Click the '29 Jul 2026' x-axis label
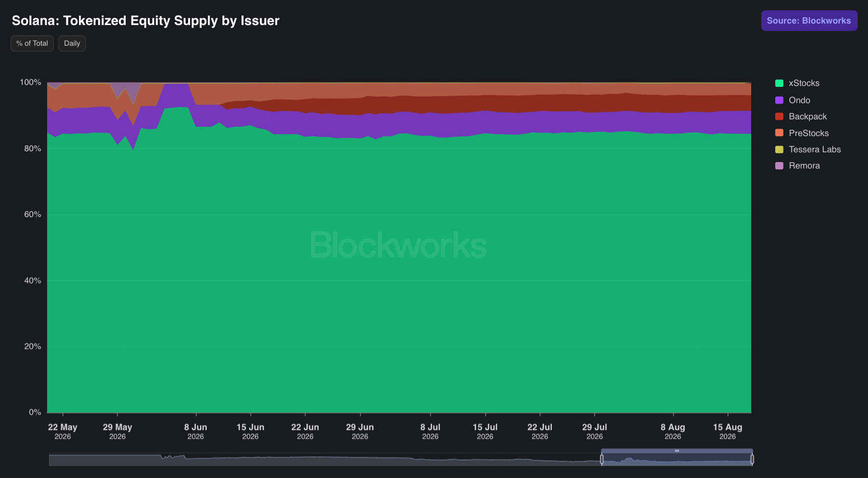868x478 pixels. 595,431
